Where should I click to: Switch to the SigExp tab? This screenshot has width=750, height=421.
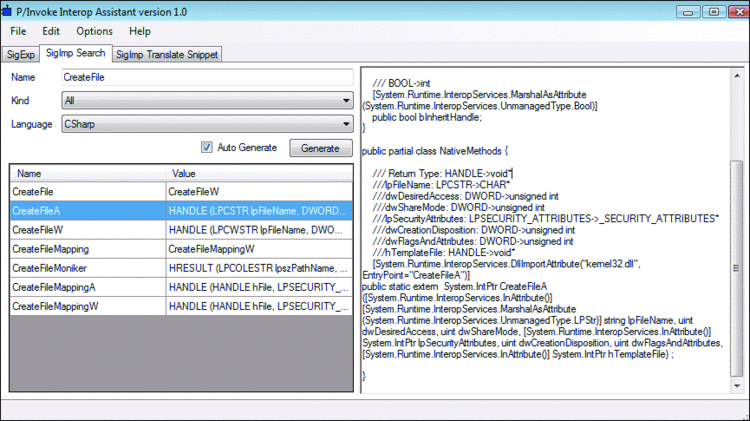(21, 55)
